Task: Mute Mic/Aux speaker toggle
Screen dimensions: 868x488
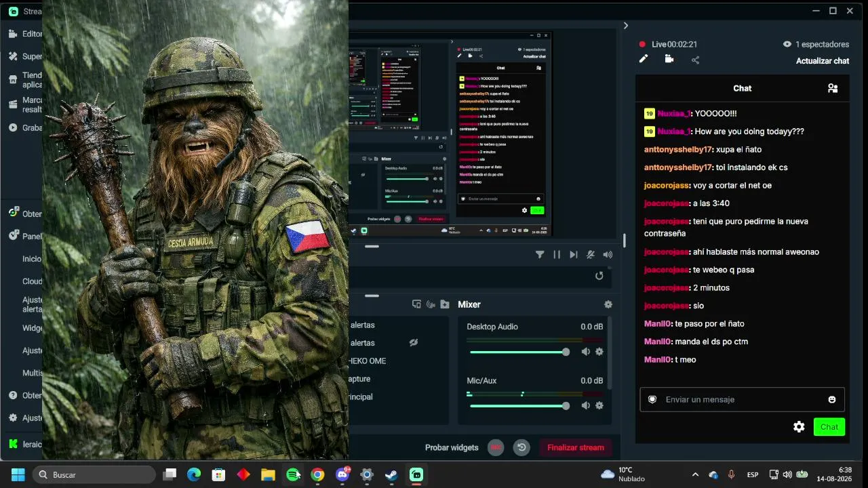Action: 586,405
